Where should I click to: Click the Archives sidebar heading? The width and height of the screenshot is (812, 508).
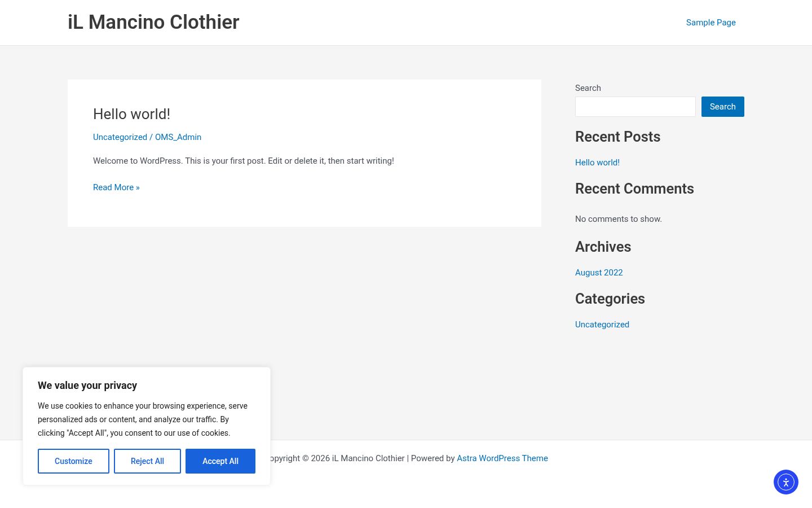click(603, 247)
